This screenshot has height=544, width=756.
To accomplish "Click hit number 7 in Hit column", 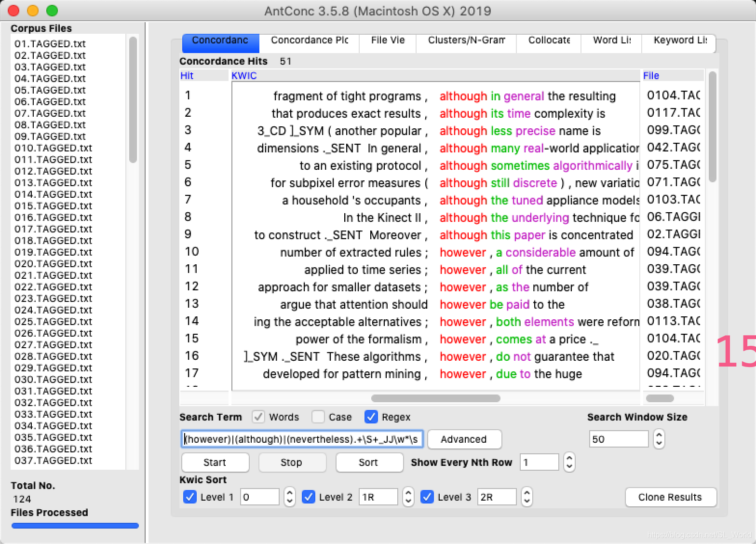I will pos(188,200).
